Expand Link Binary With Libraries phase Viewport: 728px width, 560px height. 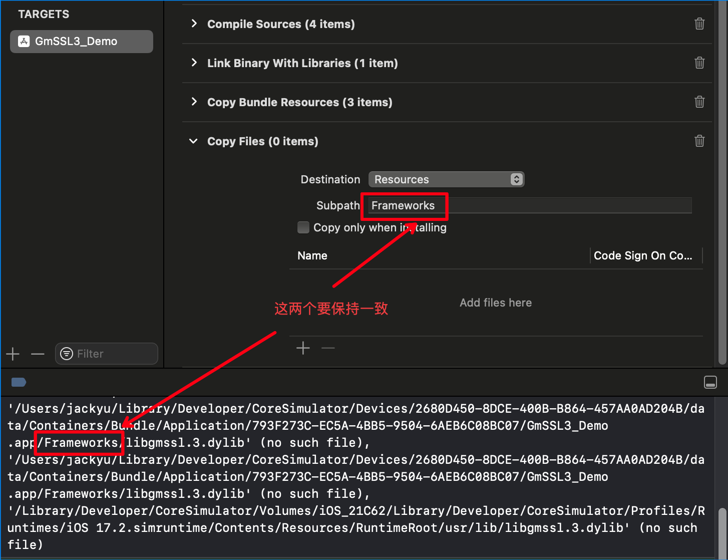pos(194,63)
